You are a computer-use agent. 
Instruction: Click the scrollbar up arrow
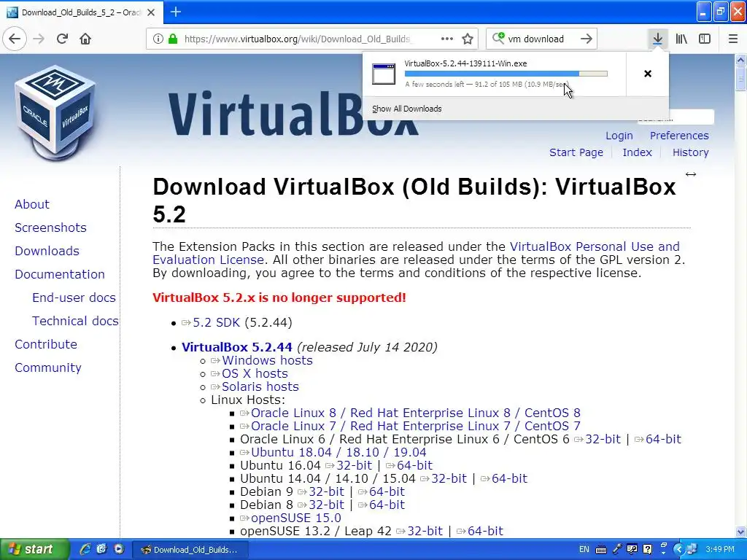coord(740,60)
